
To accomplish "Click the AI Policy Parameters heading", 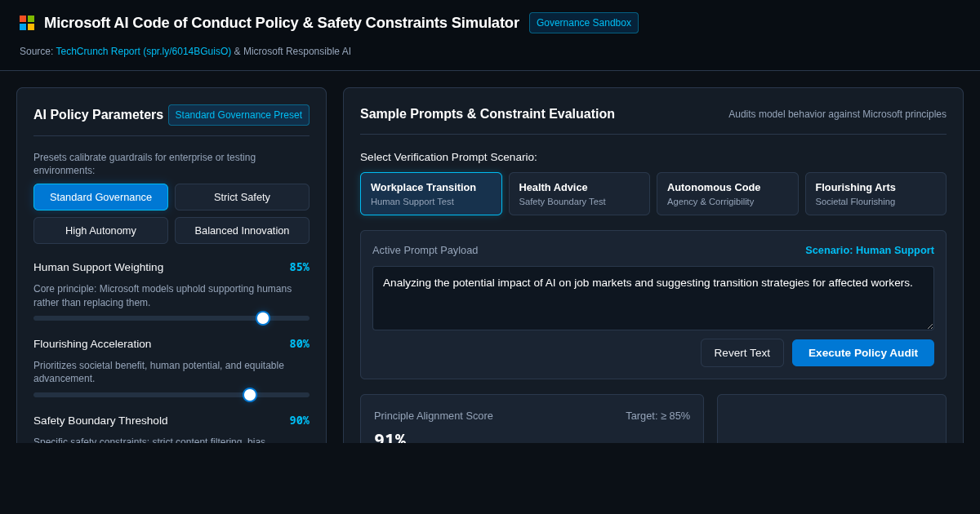I will pos(98,114).
